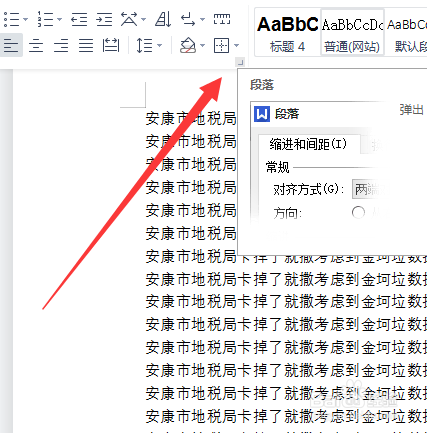The height and width of the screenshot is (433, 427).
Task: Select align left
Action: pos(11,45)
